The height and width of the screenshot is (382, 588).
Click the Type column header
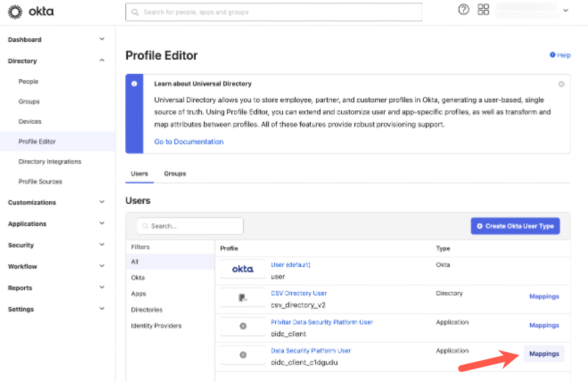(x=443, y=248)
